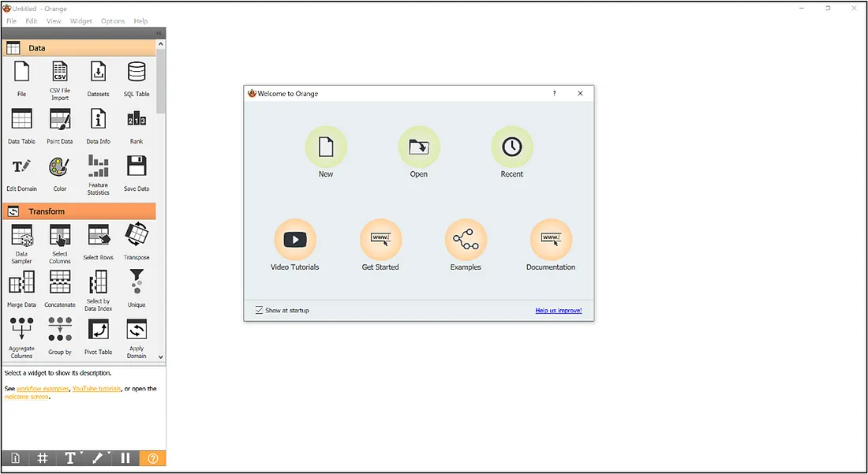The height and width of the screenshot is (474, 868).
Task: Select the Select by Data Index widget
Action: [x=98, y=291]
